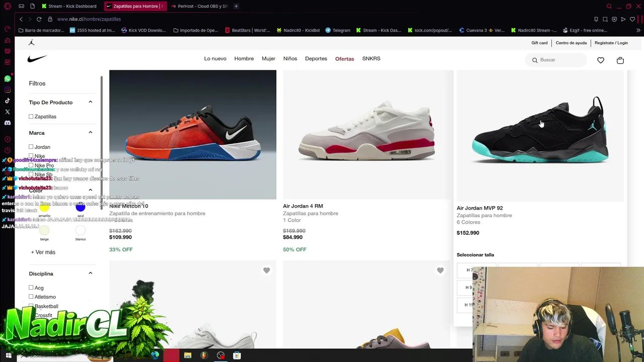Image resolution: width=644 pixels, height=362 pixels.
Task: Collapse the Tipo De Producto filter section
Action: tap(91, 102)
